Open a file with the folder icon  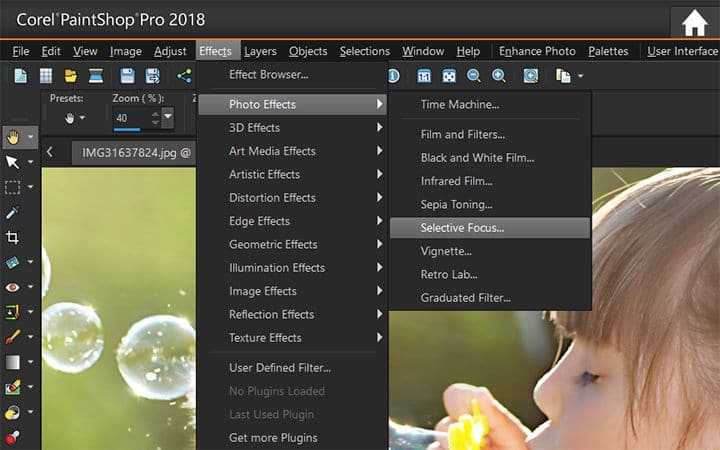point(71,76)
